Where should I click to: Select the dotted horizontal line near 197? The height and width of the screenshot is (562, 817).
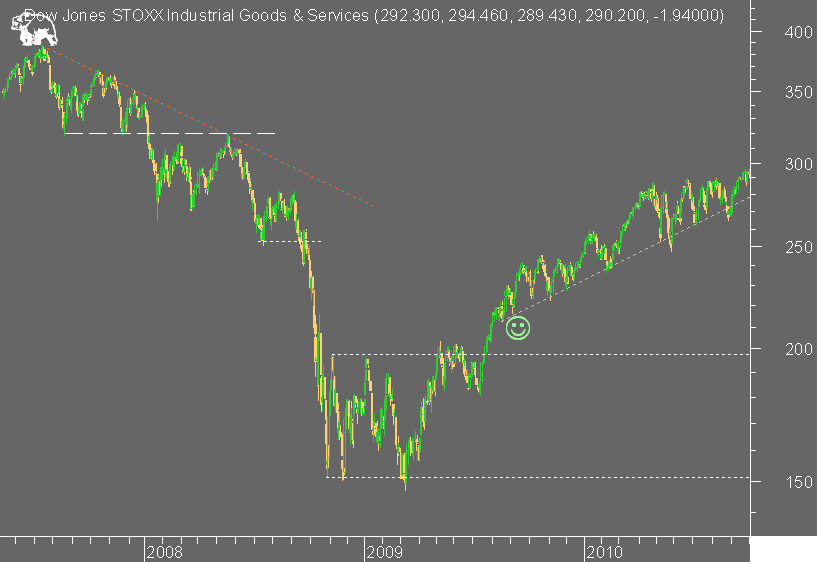pos(541,355)
